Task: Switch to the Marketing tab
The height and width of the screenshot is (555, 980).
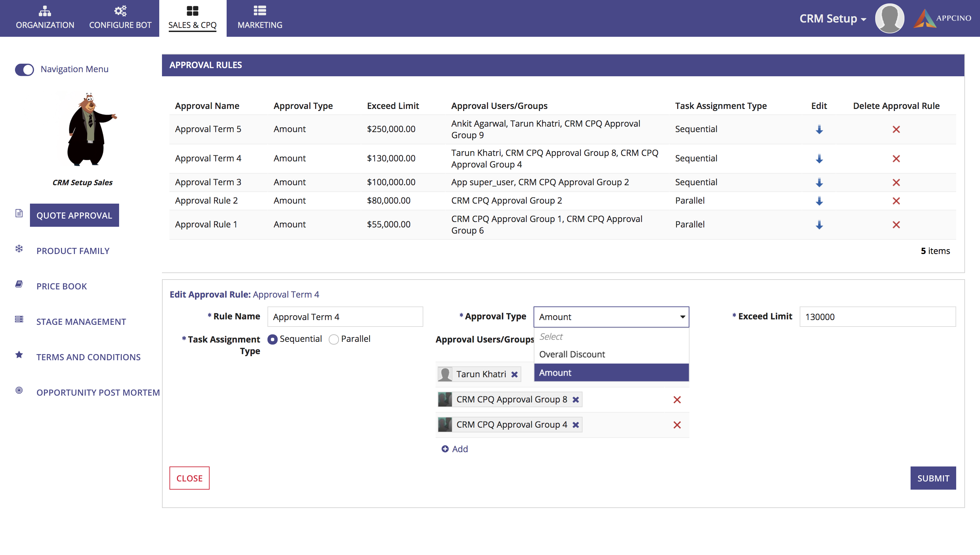Action: [260, 18]
